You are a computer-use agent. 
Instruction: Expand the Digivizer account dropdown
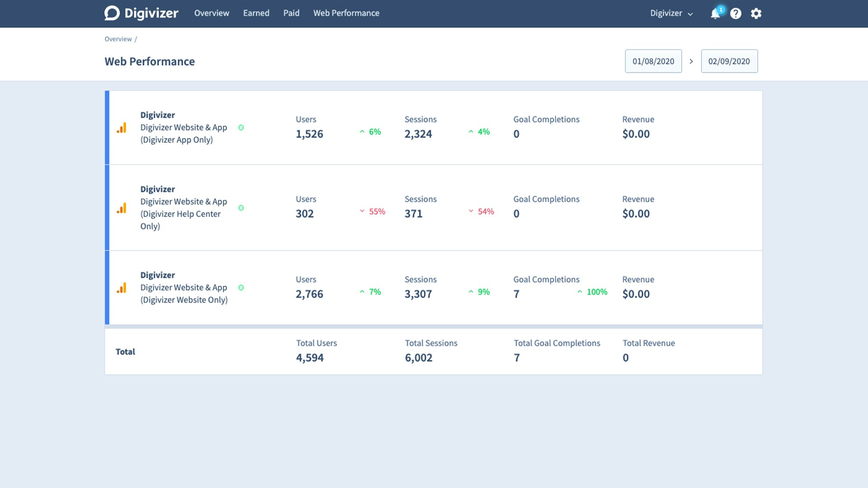(671, 14)
